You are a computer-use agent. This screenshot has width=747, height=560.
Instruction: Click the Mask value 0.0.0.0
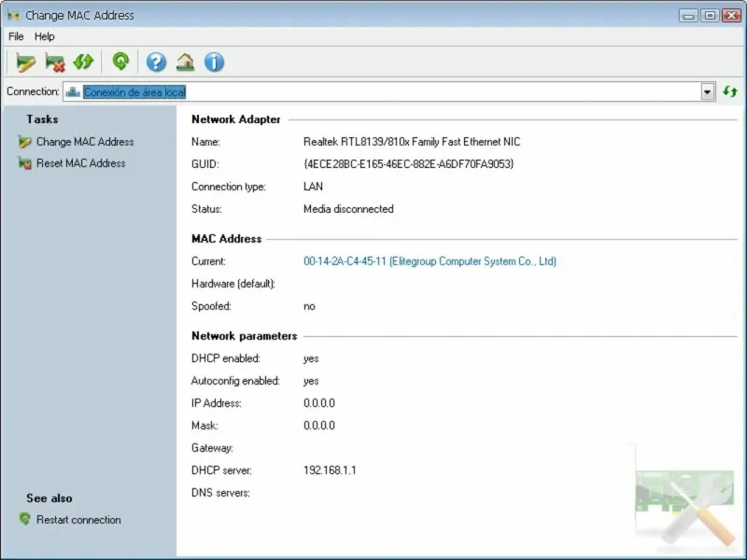click(319, 426)
